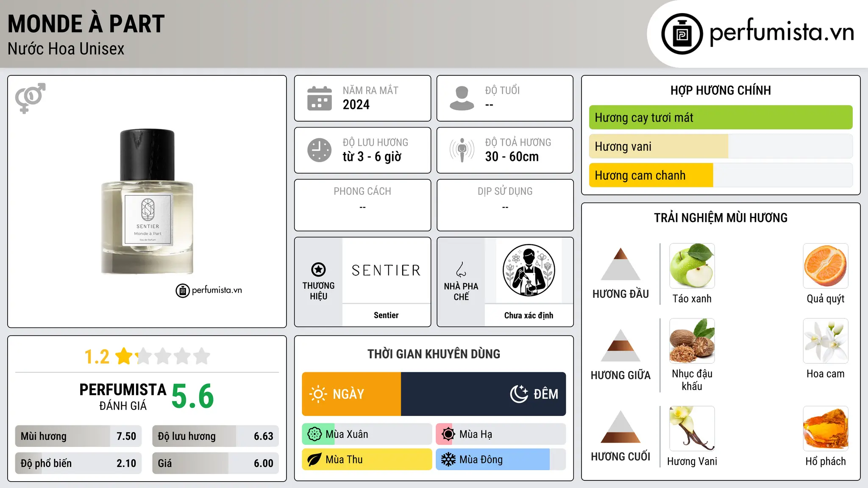
Task: Click the 1.2 user rating number
Action: pos(97,357)
